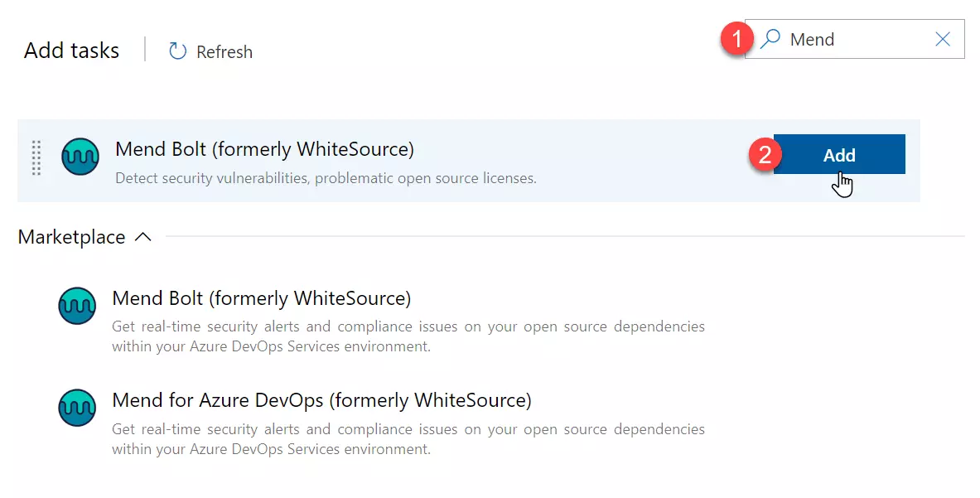
Task: Click description under Marketplace Mend Bolt
Action: point(408,336)
